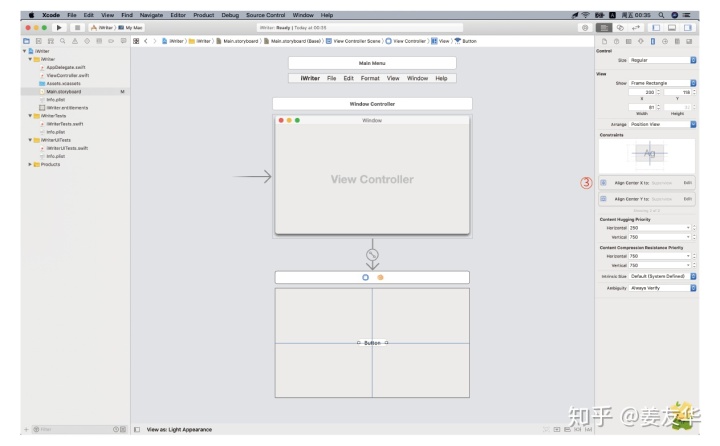720x446 pixels.
Task: Open the Intrinsic Size dropdown
Action: (x=663, y=277)
